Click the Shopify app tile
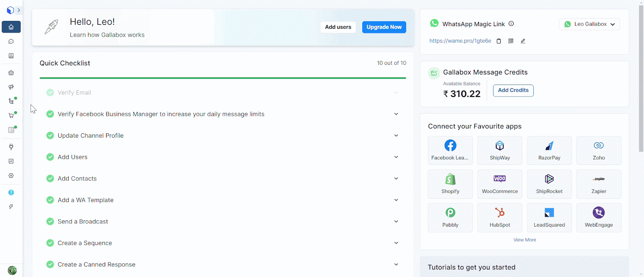Image resolution: width=644 pixels, height=277 pixels. (450, 184)
